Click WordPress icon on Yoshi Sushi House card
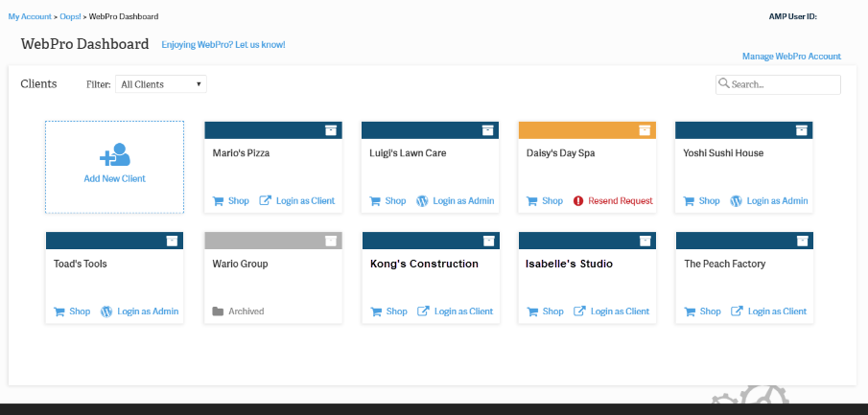 coord(737,201)
